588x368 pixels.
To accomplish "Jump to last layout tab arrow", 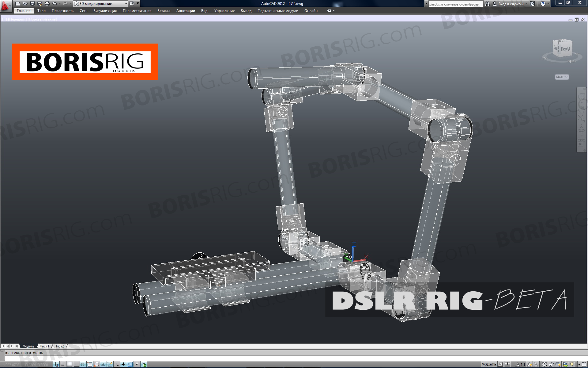I will point(17,346).
